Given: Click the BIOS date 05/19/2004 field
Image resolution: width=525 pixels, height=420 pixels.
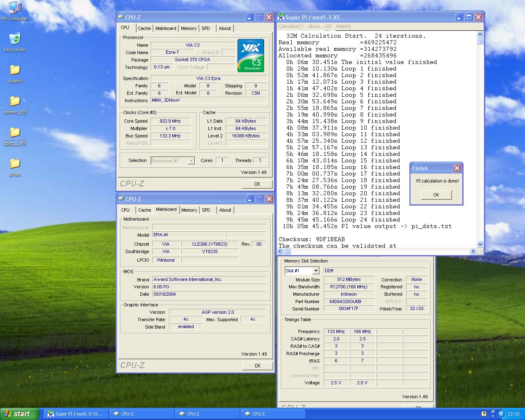Looking at the screenshot, I should pos(209,294).
